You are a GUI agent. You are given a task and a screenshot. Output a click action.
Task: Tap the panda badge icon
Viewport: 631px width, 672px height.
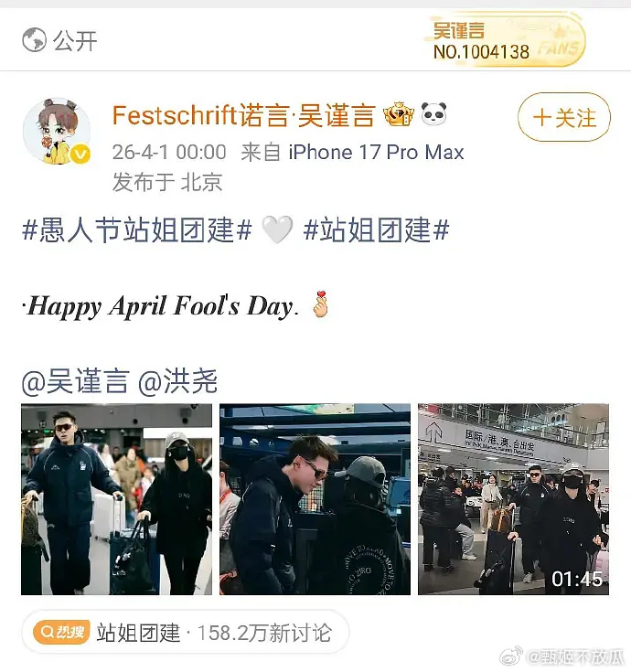point(433,114)
